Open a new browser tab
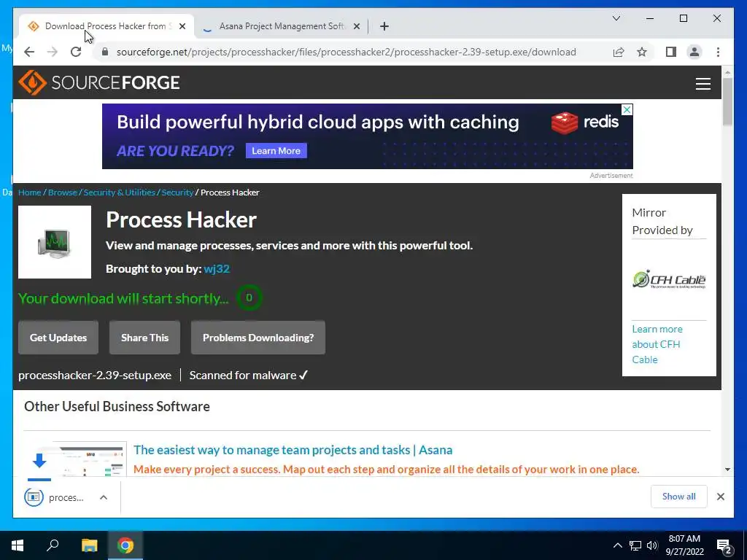This screenshot has height=560, width=747. pyautogui.click(x=384, y=26)
